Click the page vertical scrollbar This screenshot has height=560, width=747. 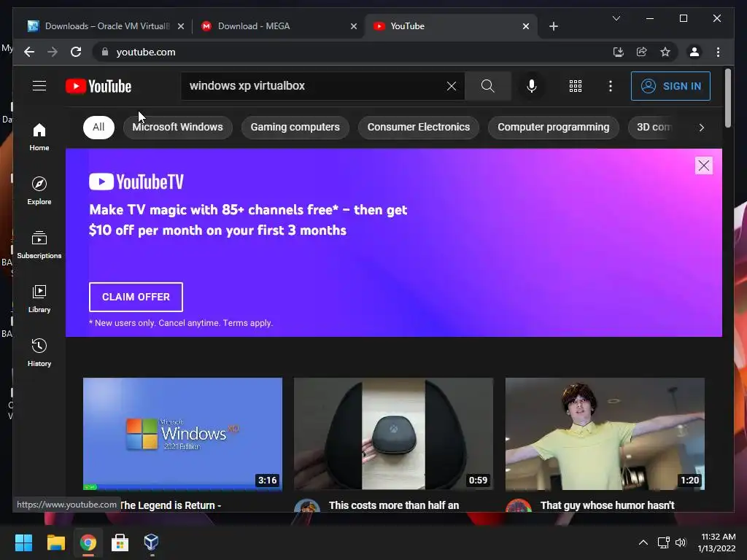(x=727, y=98)
